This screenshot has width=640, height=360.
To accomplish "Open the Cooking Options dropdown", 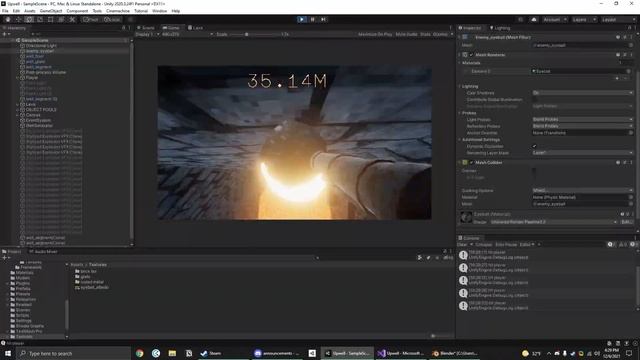I will tap(583, 191).
